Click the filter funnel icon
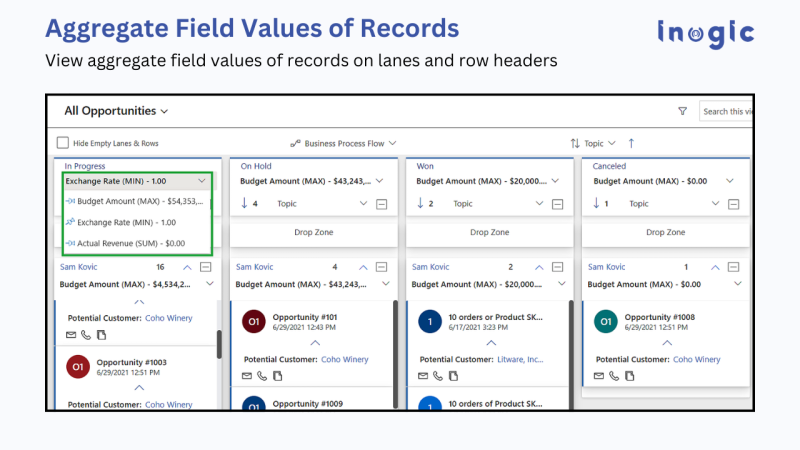This screenshot has width=800, height=450. pyautogui.click(x=682, y=112)
